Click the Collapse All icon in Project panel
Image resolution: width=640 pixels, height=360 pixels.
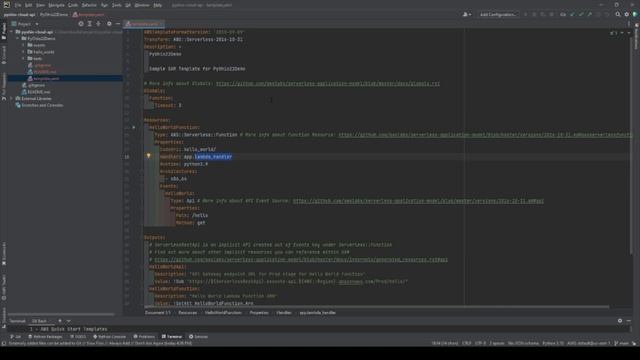98,24
